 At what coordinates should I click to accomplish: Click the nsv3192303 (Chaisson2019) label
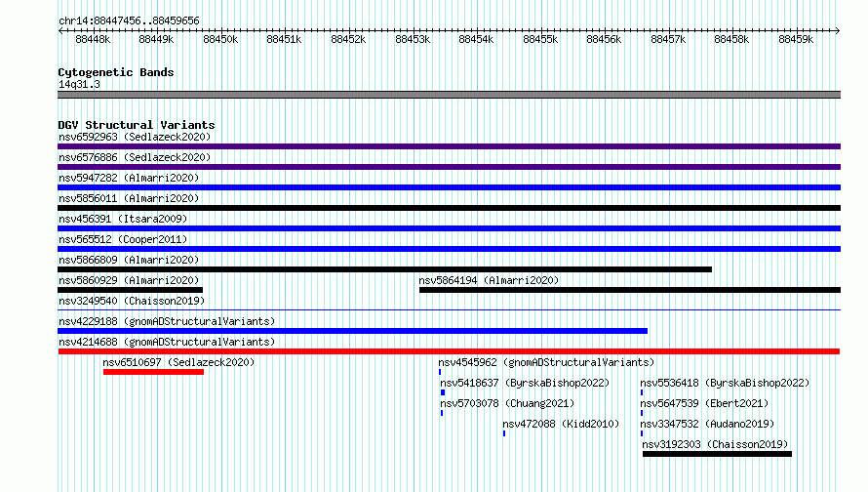tap(715, 444)
